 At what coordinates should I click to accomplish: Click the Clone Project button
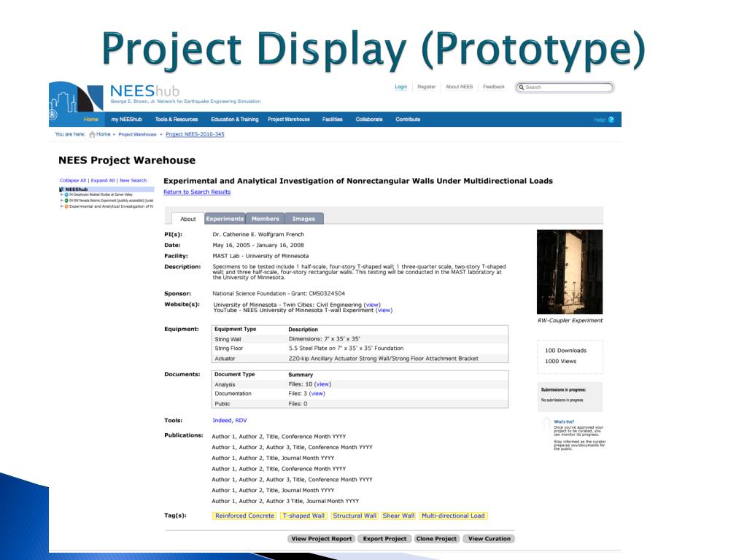tap(435, 539)
